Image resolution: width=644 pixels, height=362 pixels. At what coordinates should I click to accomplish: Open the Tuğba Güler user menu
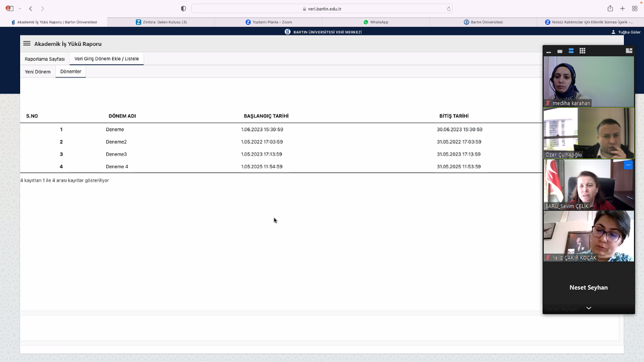[x=625, y=31]
